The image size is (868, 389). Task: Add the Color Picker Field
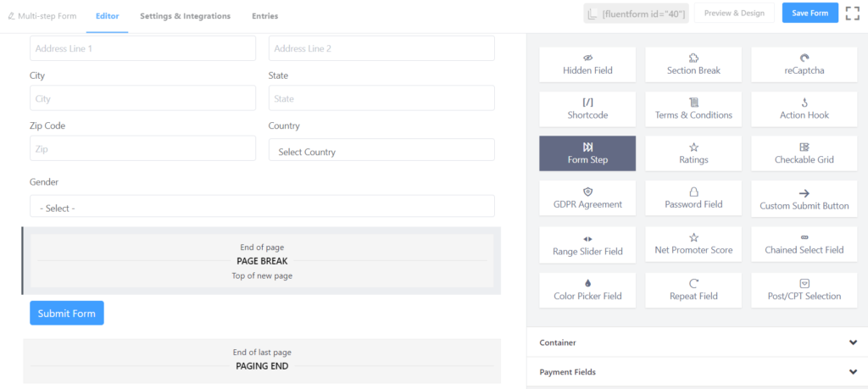coord(587,290)
